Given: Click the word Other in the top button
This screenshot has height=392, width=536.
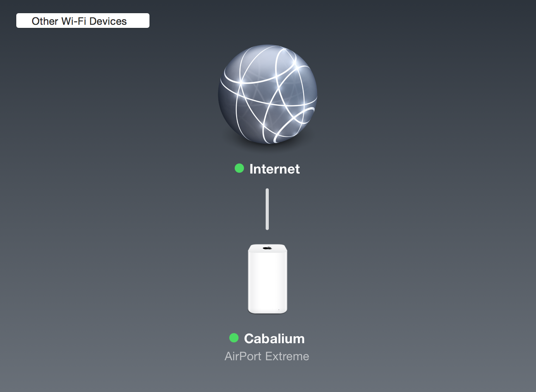Looking at the screenshot, I should [x=45, y=21].
